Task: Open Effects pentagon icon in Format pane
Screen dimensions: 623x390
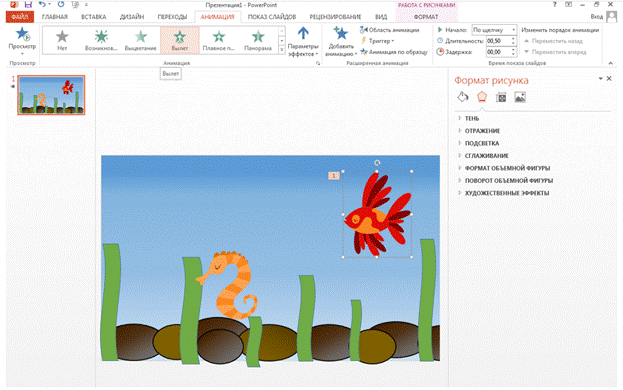Action: coord(482,97)
